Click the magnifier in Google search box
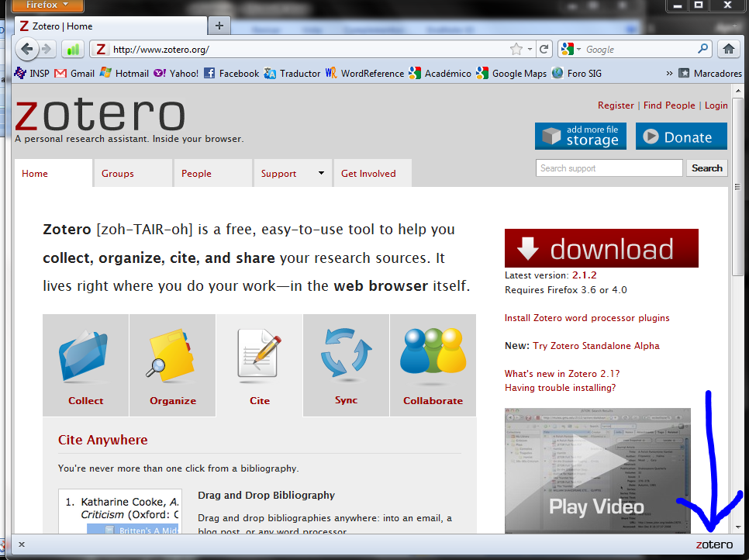Viewport: 749px width, 560px height. pos(702,49)
